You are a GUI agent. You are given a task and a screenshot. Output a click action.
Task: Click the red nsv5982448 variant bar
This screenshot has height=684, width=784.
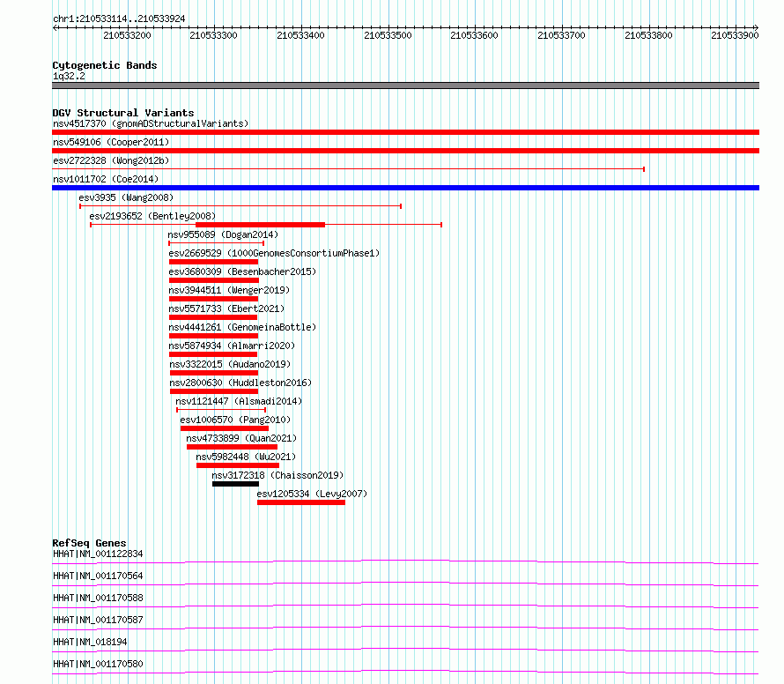[x=238, y=465]
